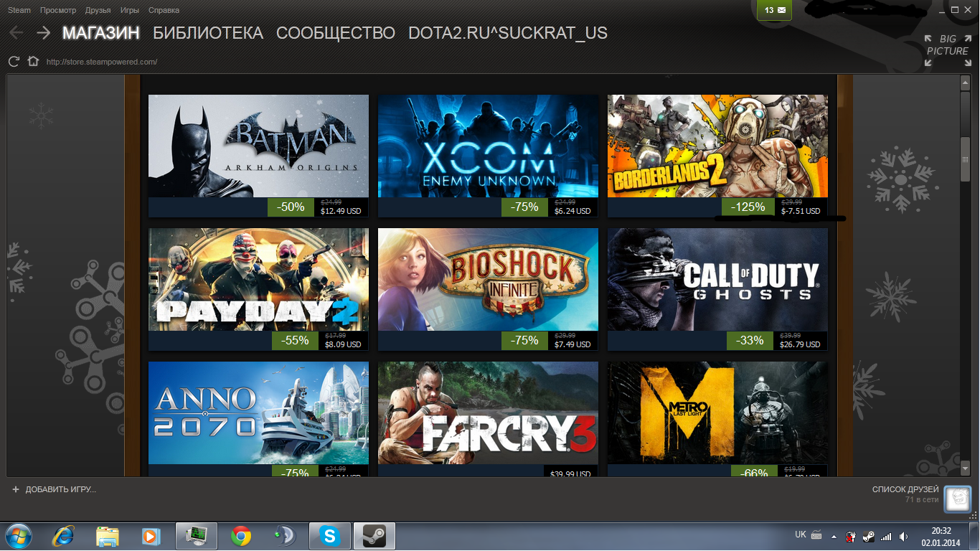Launch Big Picture mode

click(946, 50)
